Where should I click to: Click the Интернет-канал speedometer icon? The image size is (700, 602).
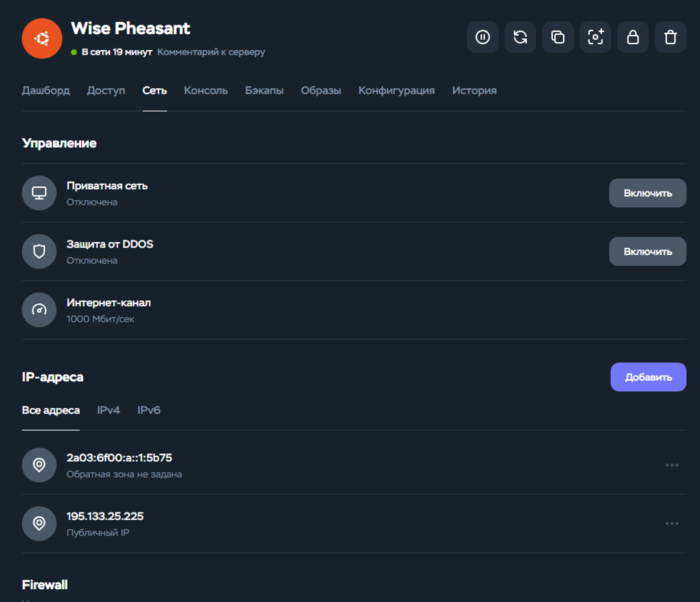click(x=39, y=310)
